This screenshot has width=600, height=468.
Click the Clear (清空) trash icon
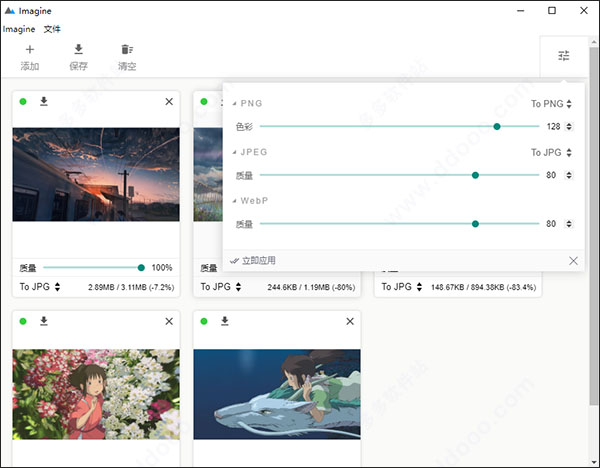[127, 49]
